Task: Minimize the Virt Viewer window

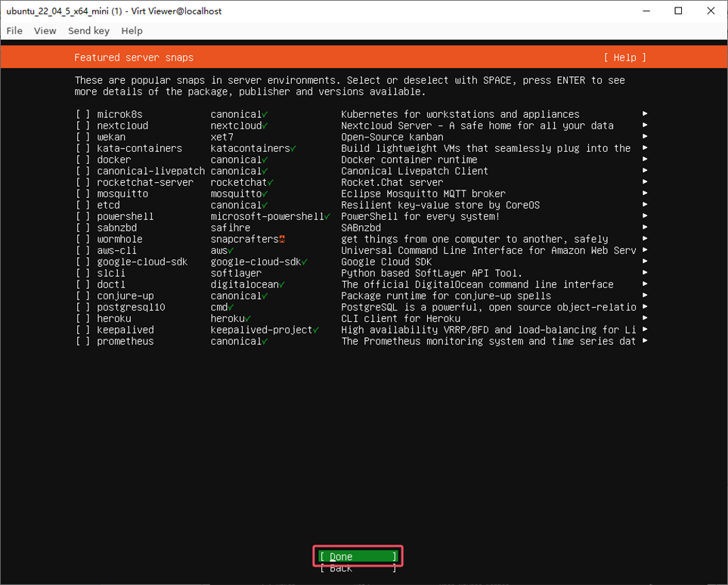Action: click(x=646, y=11)
